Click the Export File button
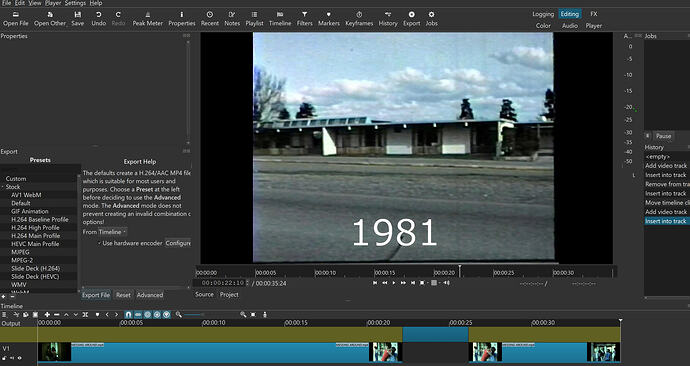Image resolution: width=690 pixels, height=366 pixels. click(x=96, y=295)
